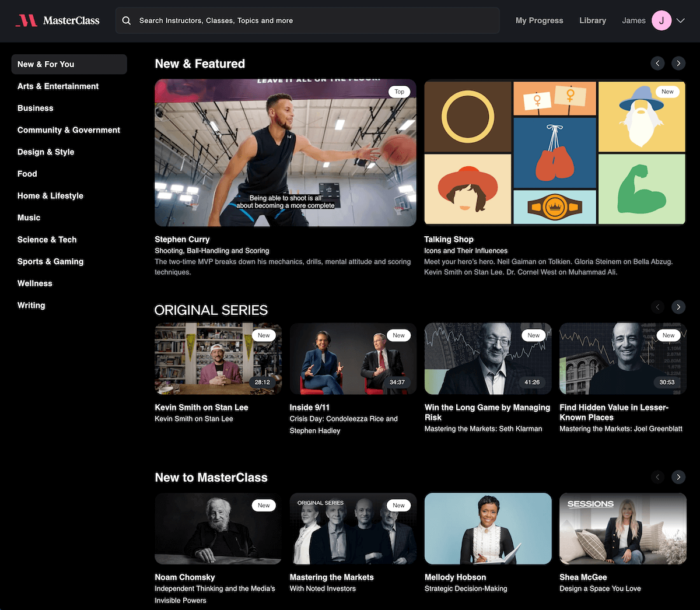Viewport: 700px width, 610px height.
Task: Click 'With Noted Investors' subtitle
Action: click(x=323, y=589)
